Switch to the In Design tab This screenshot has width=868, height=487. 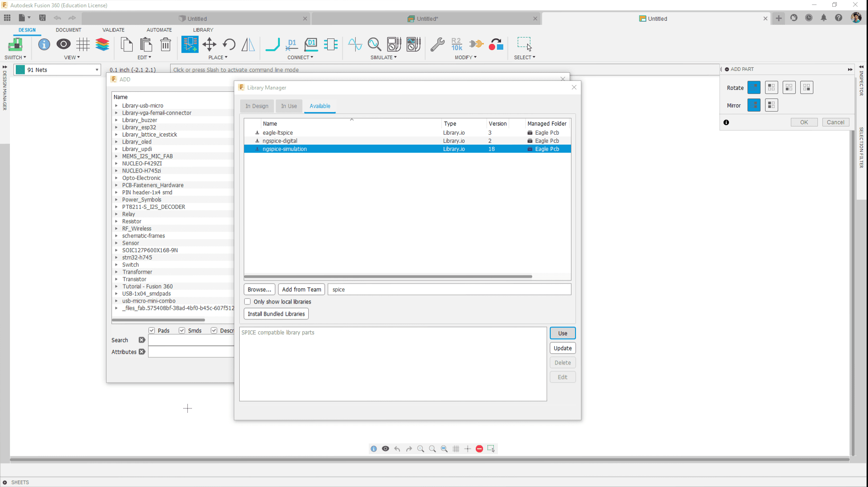click(x=257, y=106)
